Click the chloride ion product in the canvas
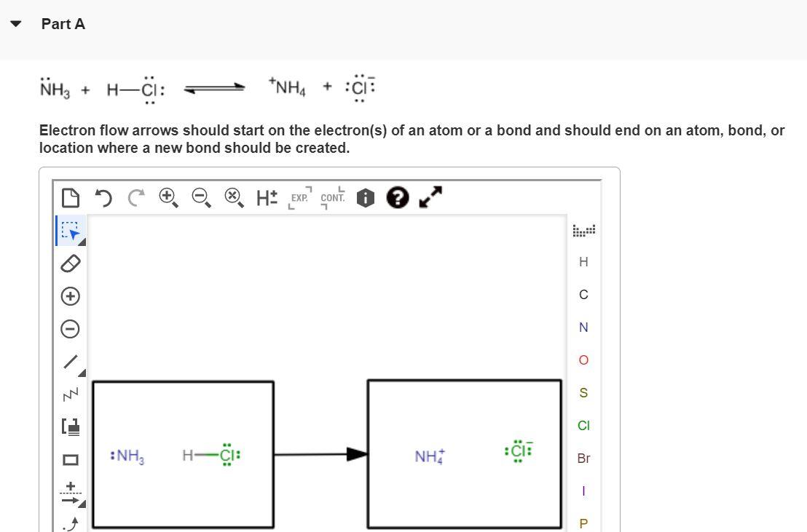Viewport: 807px width, 532px height. click(519, 451)
